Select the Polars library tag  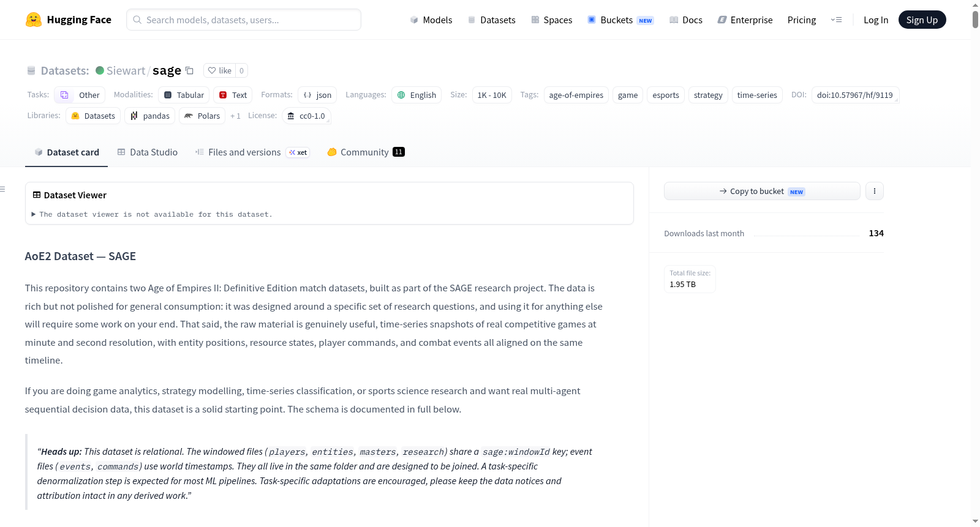coord(202,116)
